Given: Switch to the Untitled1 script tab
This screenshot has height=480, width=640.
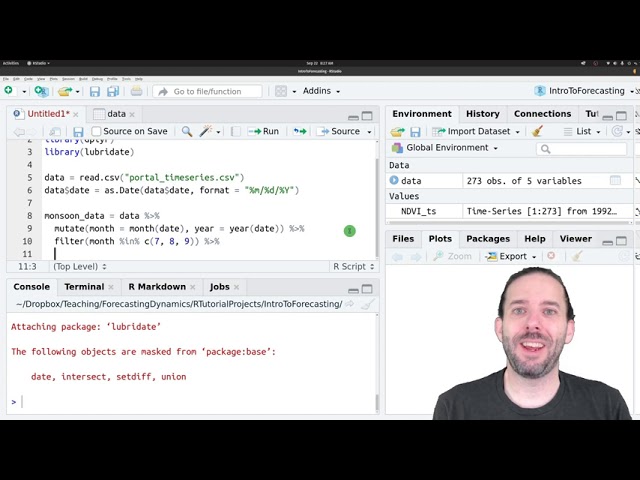Looking at the screenshot, I should (48, 114).
